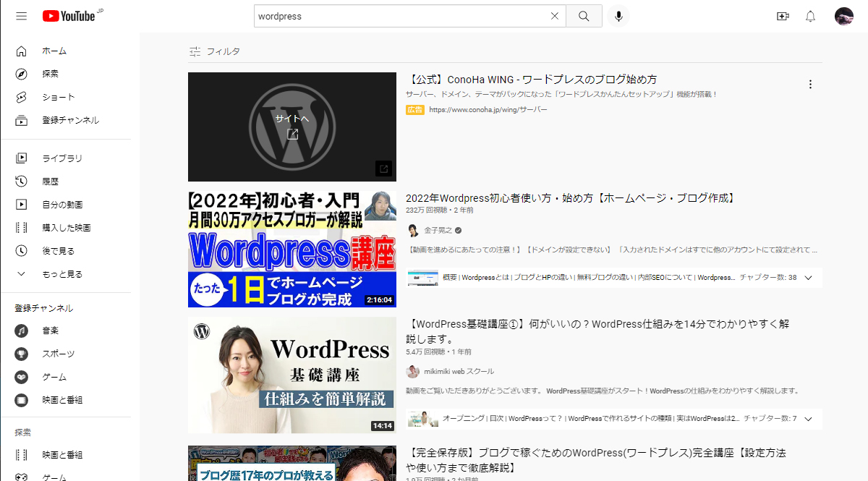Click the WordPress基礎講座 video thumbnail

click(x=292, y=375)
